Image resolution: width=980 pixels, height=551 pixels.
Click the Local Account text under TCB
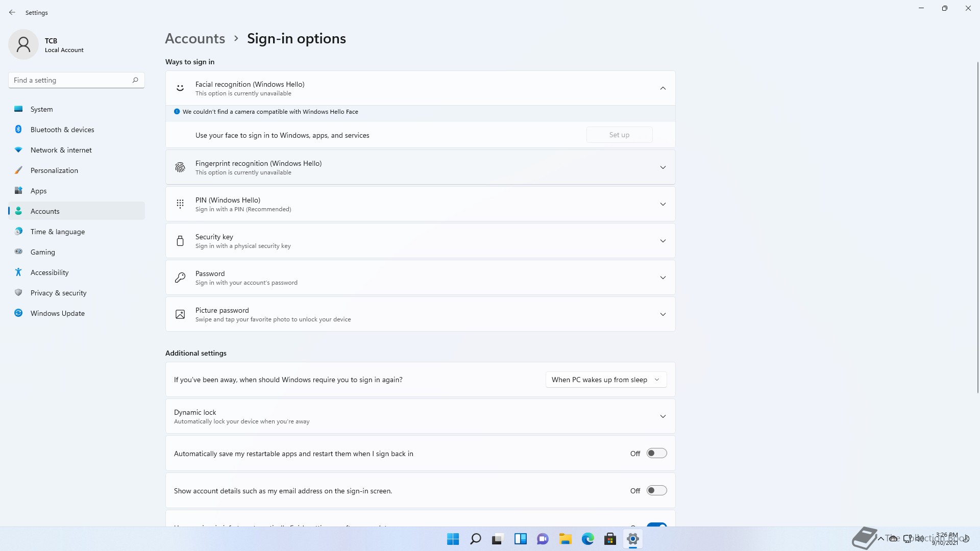[x=64, y=50]
